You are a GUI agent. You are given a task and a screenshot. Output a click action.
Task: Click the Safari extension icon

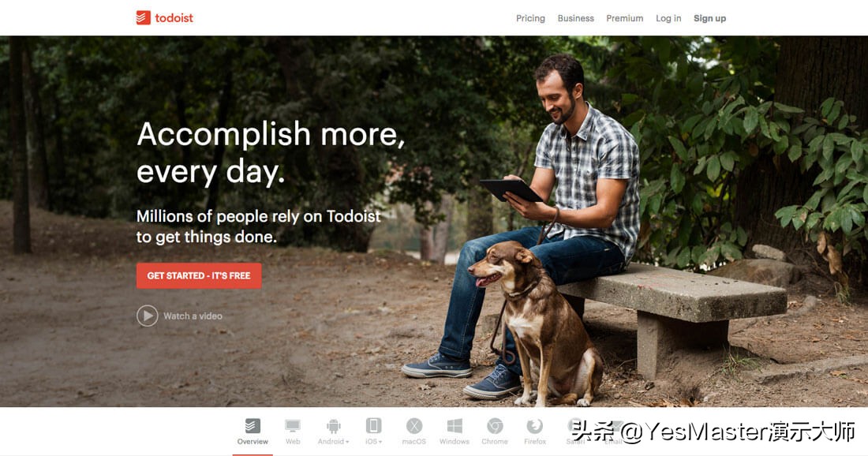click(575, 425)
